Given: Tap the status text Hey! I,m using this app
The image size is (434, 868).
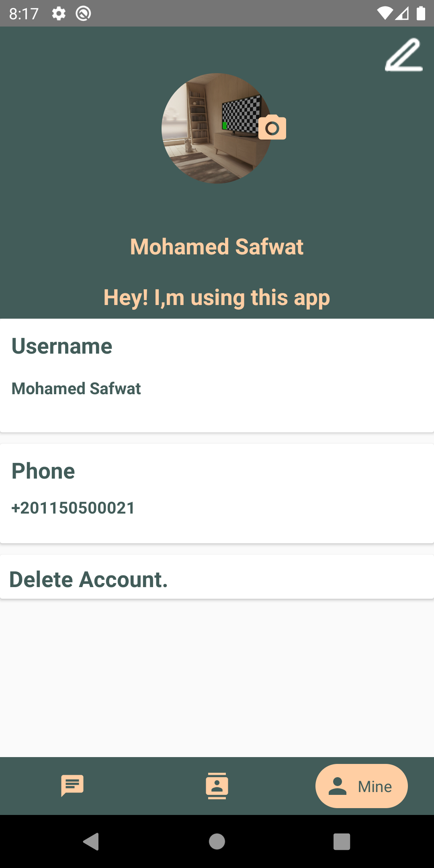Looking at the screenshot, I should tap(217, 297).
